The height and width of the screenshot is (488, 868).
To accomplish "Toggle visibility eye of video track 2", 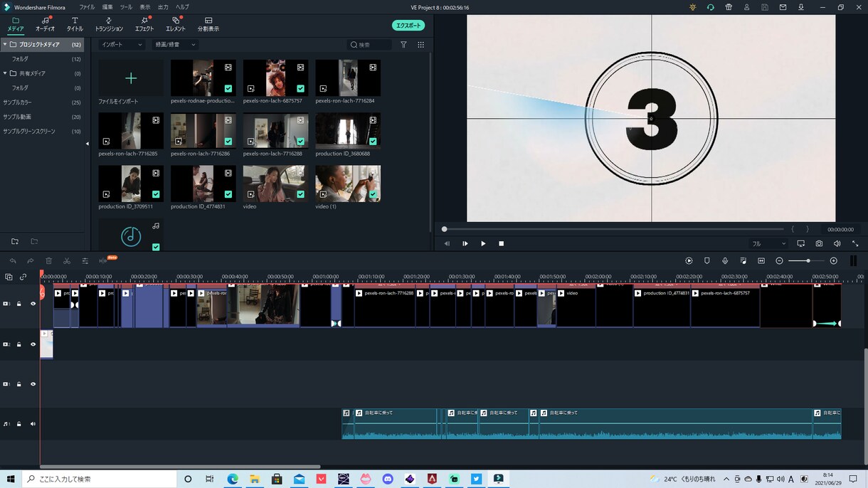I will pyautogui.click(x=33, y=344).
